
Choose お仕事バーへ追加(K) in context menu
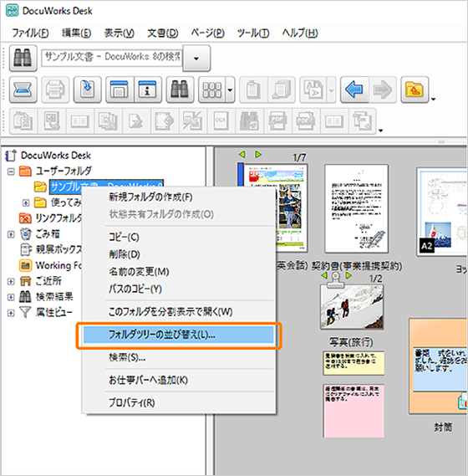coord(179,380)
